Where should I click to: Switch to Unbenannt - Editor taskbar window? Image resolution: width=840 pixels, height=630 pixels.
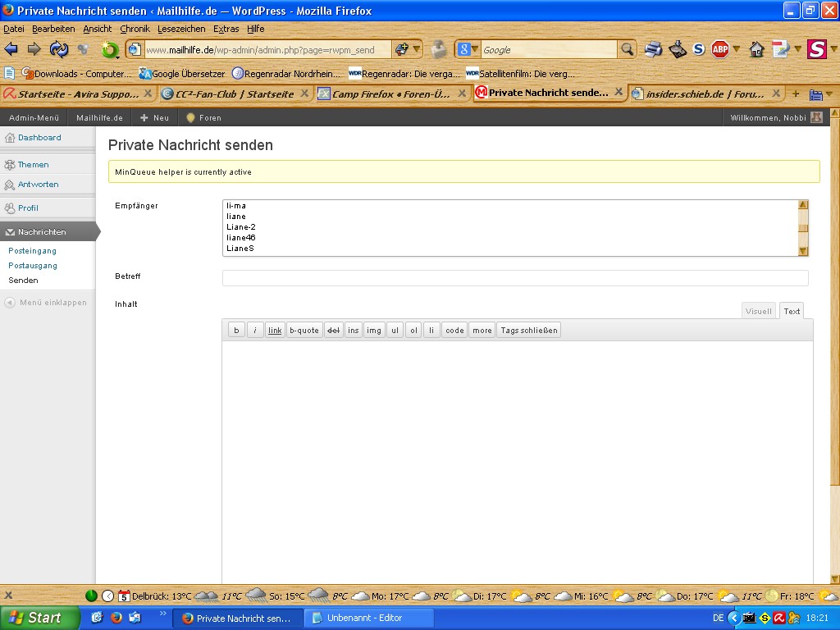coord(368,618)
